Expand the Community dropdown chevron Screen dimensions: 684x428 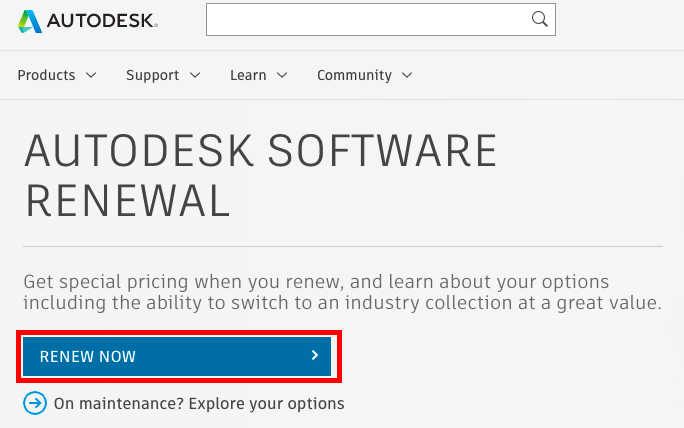[x=407, y=75]
